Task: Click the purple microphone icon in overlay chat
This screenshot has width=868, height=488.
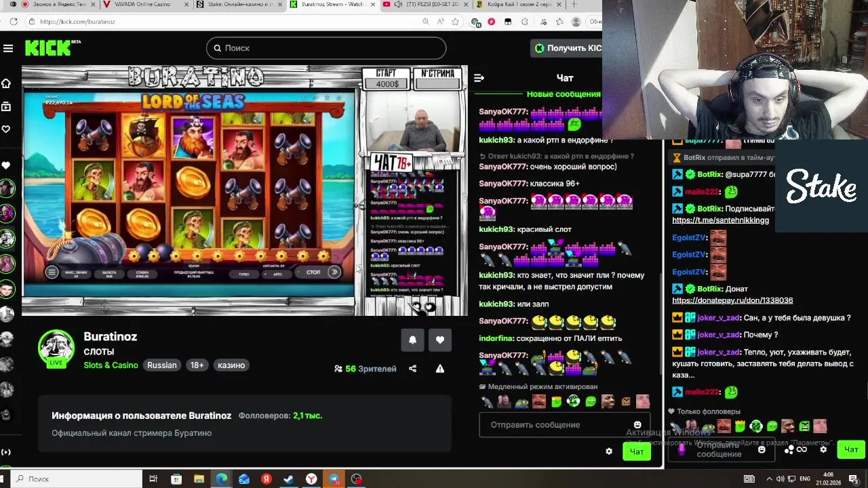Action: [682, 449]
